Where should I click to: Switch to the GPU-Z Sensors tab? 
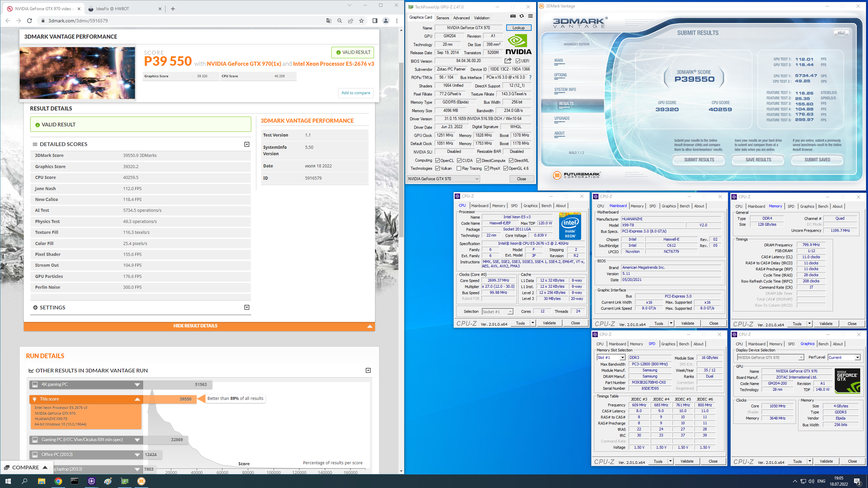pos(442,18)
